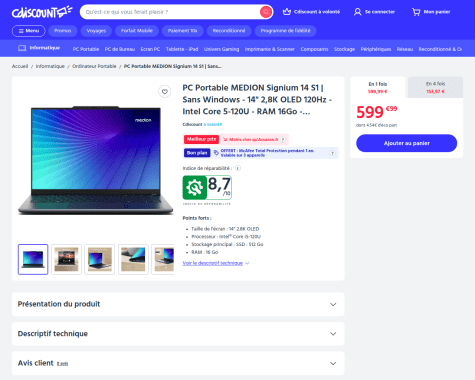Open the Promos pill
Image resolution: width=475 pixels, height=380 pixels.
[x=63, y=31]
